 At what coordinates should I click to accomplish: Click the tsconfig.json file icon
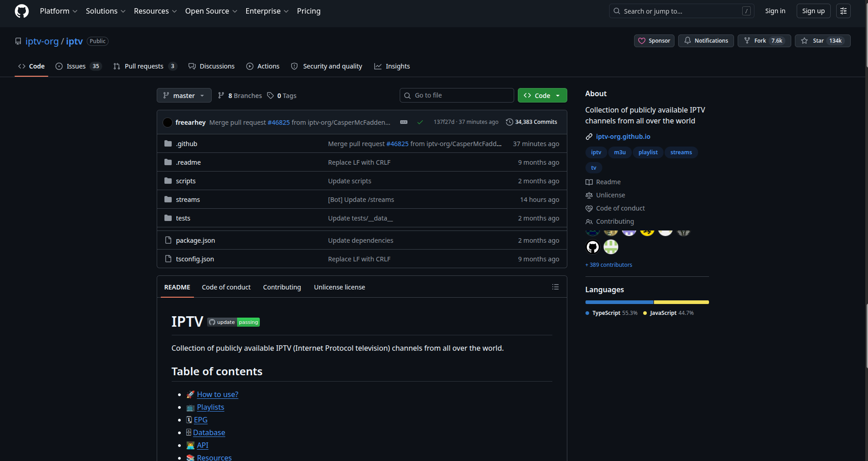[168, 259]
